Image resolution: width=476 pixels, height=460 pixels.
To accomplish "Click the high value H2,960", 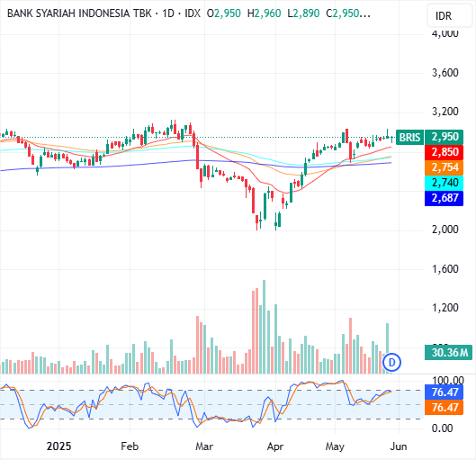I will click(x=265, y=14).
